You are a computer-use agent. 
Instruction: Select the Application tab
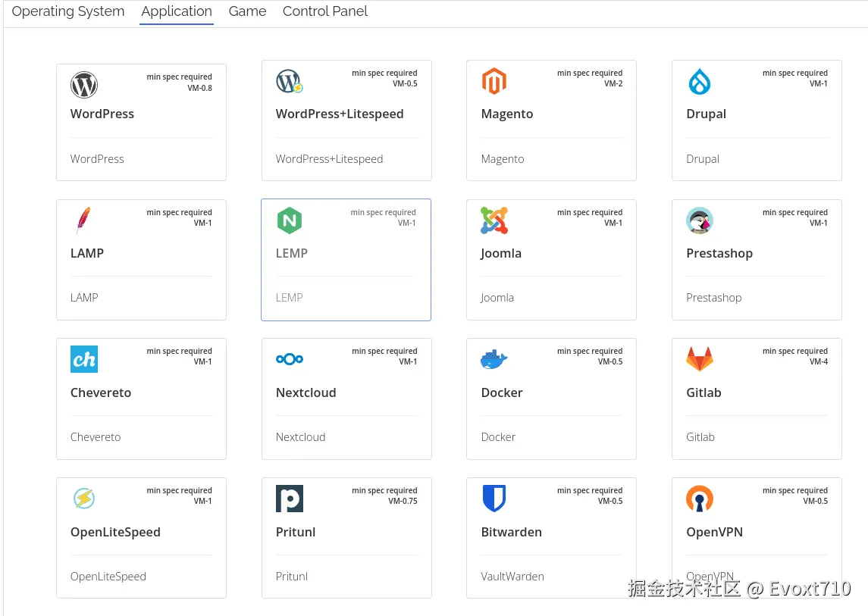click(177, 11)
